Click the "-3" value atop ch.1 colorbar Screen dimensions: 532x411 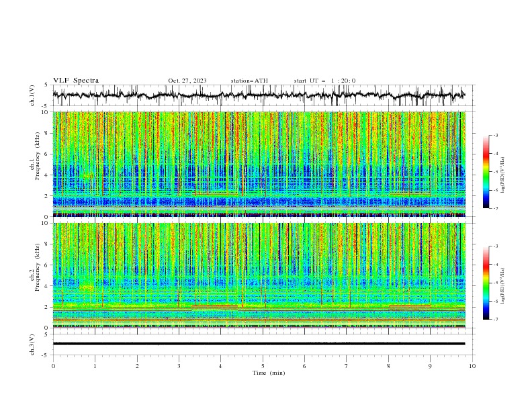[x=496, y=135]
